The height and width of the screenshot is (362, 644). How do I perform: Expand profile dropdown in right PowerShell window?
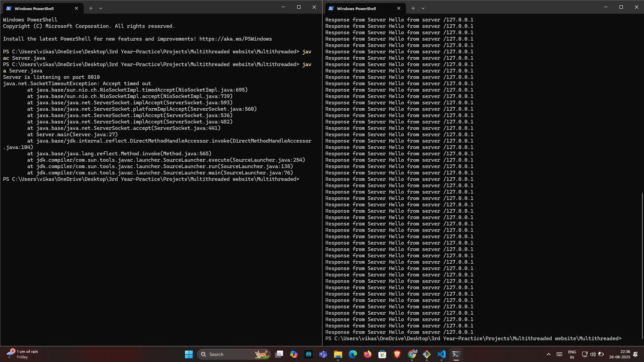pyautogui.click(x=423, y=8)
